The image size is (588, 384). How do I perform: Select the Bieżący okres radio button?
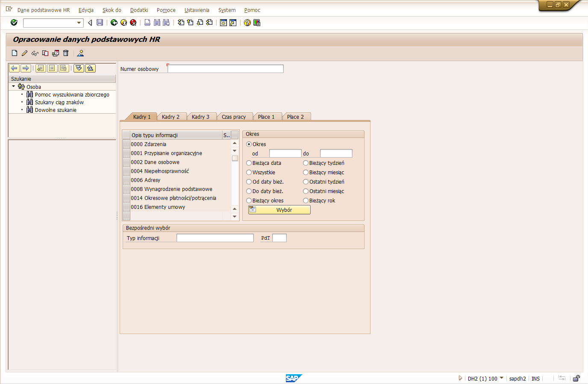249,201
